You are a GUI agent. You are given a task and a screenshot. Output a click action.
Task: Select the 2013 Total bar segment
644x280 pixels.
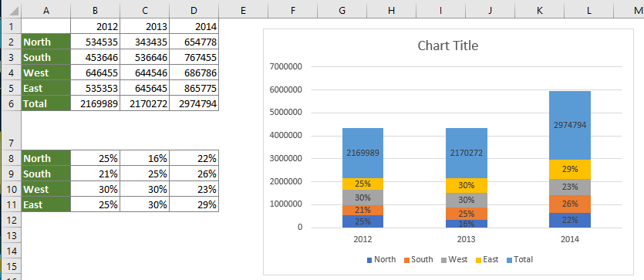(466, 153)
